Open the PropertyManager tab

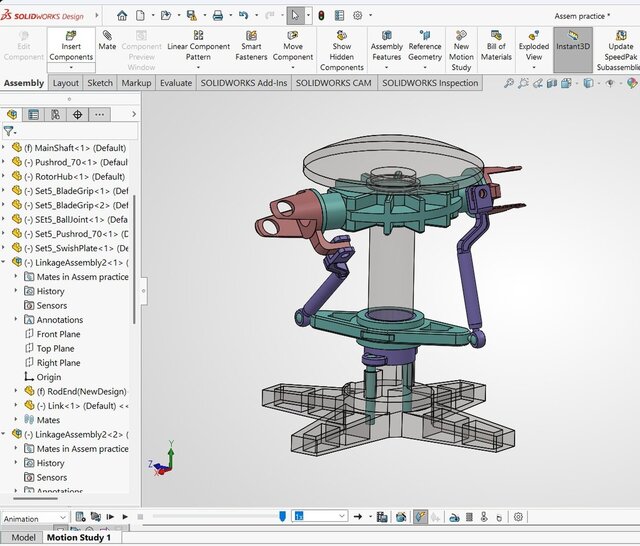click(x=33, y=115)
